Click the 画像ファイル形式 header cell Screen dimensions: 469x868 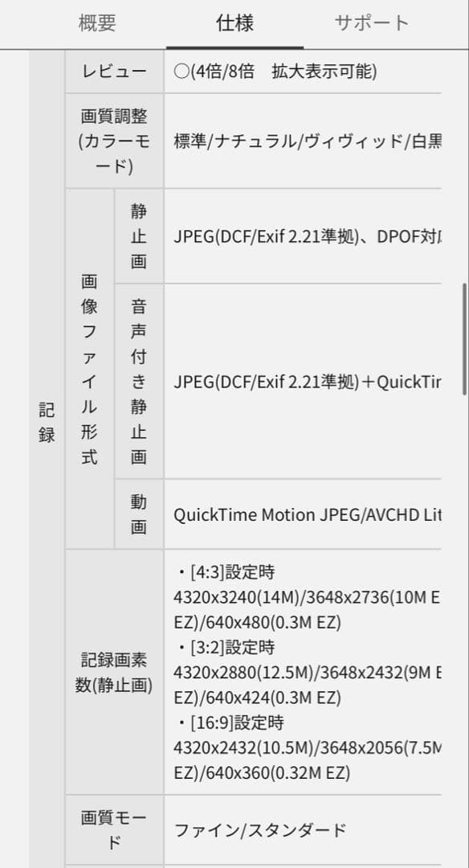pyautogui.click(x=90, y=369)
